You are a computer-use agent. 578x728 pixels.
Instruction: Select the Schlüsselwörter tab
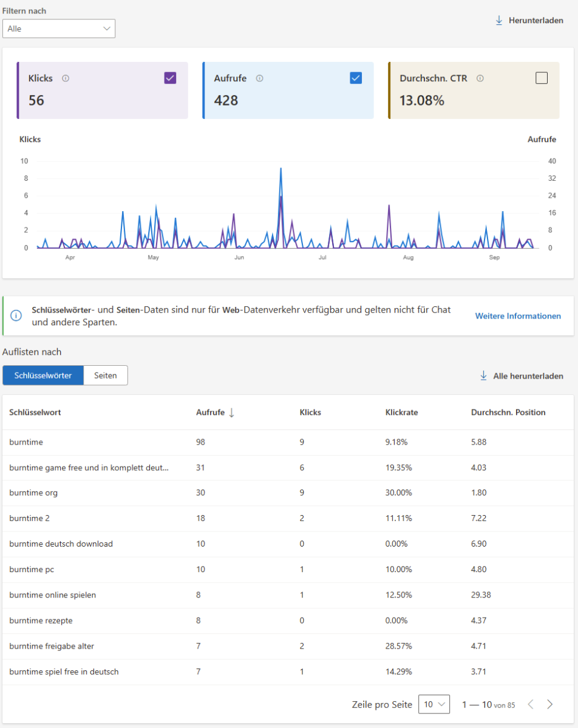tap(43, 376)
